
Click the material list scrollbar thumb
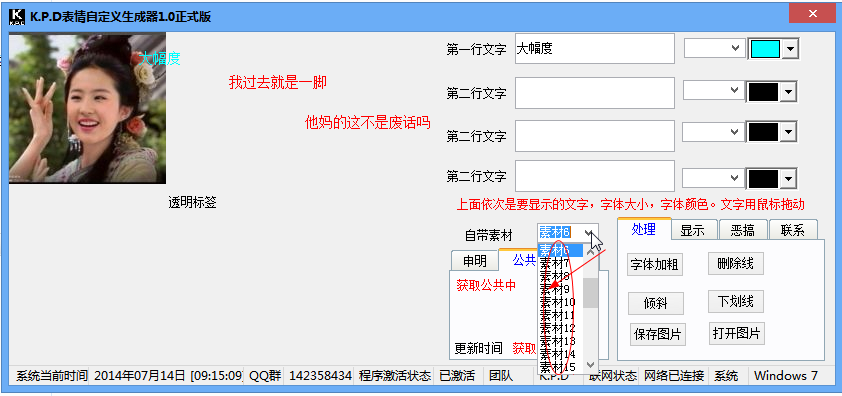591,293
